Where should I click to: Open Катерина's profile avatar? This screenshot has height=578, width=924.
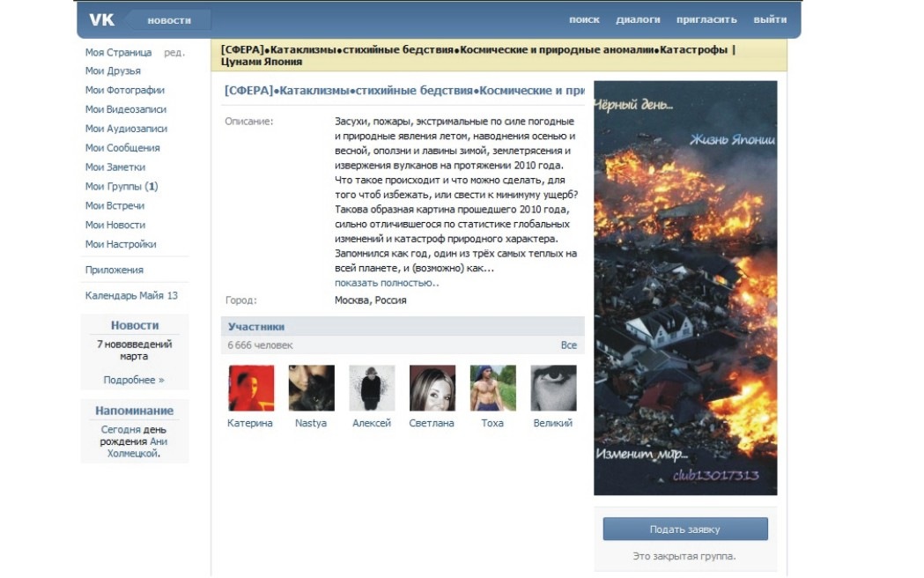251,389
